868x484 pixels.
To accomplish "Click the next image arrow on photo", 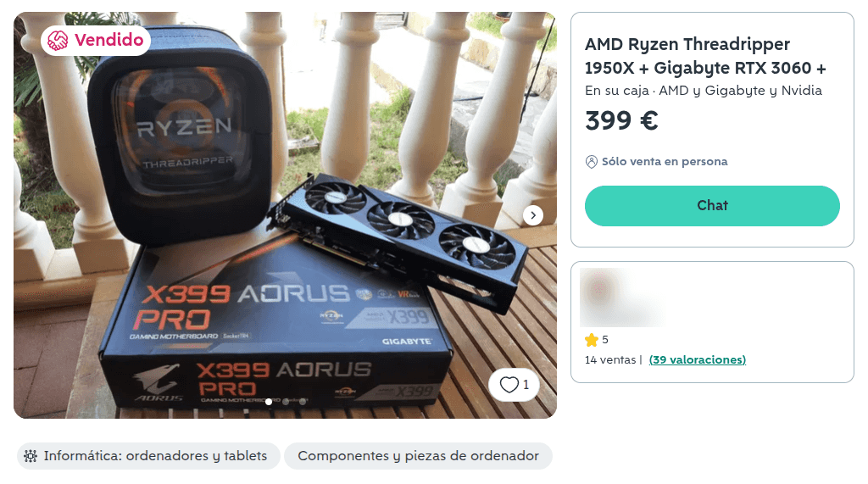I will point(532,215).
